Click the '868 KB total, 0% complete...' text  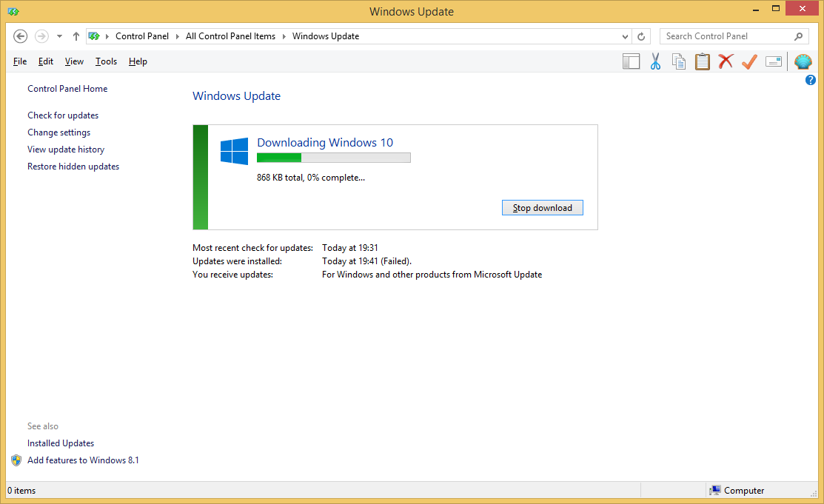311,178
